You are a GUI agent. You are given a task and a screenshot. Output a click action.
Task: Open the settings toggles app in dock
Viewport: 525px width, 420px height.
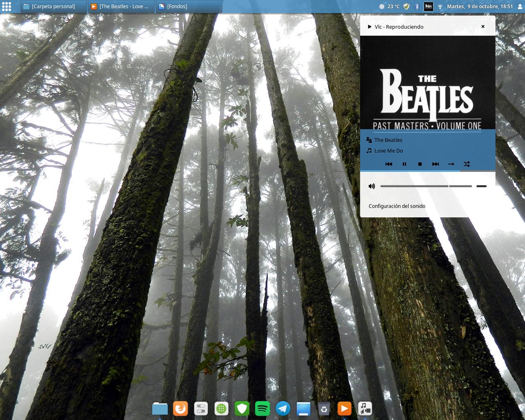tap(201, 409)
